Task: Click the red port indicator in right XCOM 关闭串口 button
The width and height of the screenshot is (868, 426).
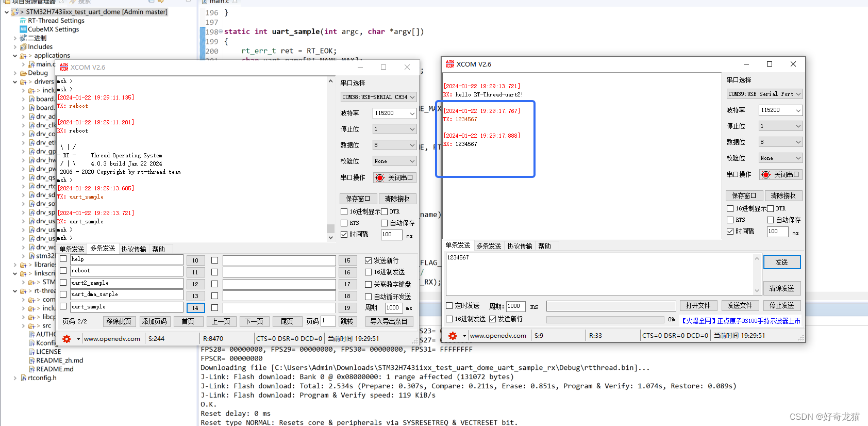Action: [766, 174]
